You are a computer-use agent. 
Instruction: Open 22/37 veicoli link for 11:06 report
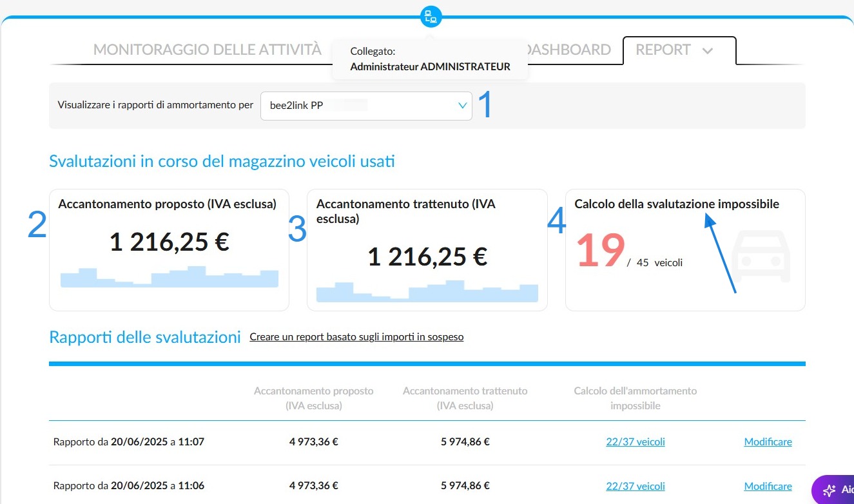(636, 487)
